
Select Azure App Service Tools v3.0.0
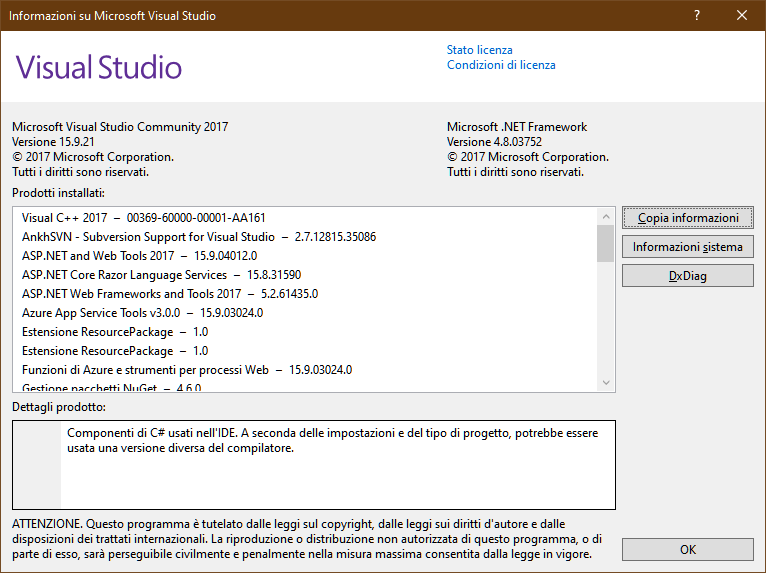(142, 313)
